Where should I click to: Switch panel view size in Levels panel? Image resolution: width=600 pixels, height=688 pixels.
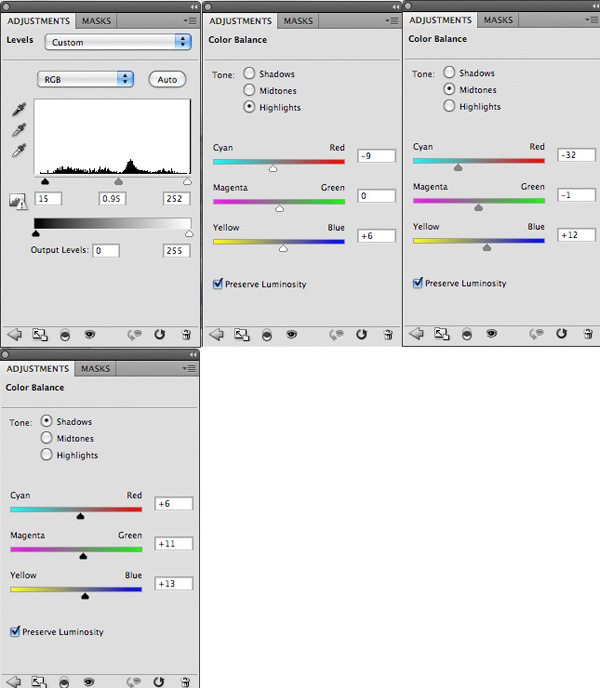[40, 335]
